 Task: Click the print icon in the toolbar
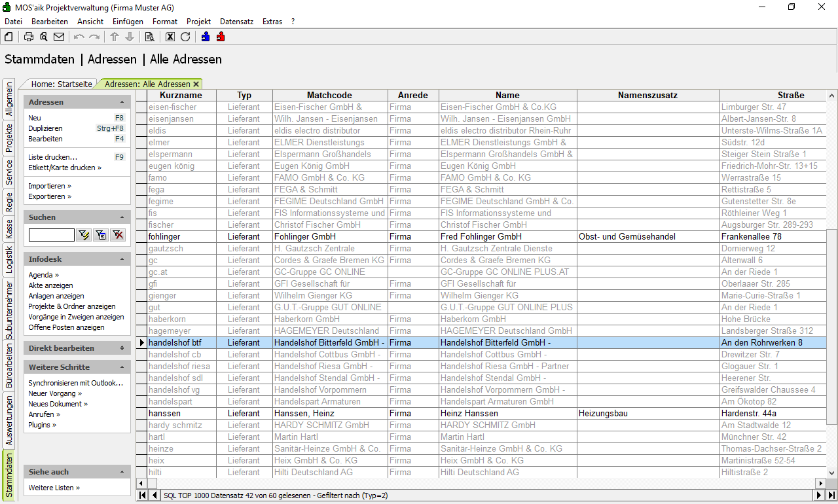(29, 37)
